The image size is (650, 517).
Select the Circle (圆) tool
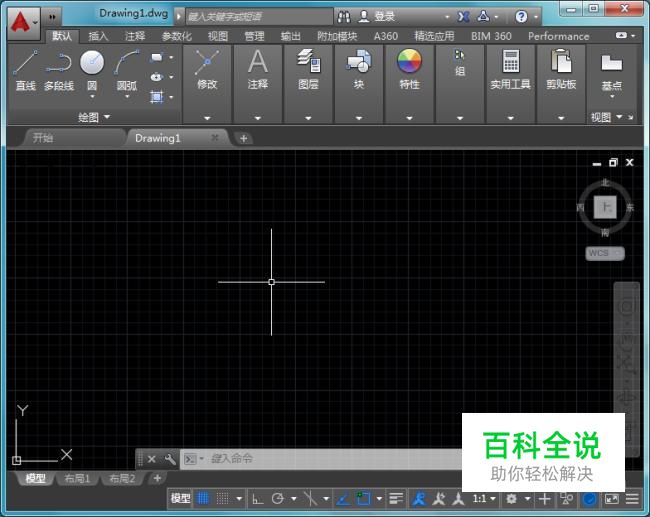(92, 70)
